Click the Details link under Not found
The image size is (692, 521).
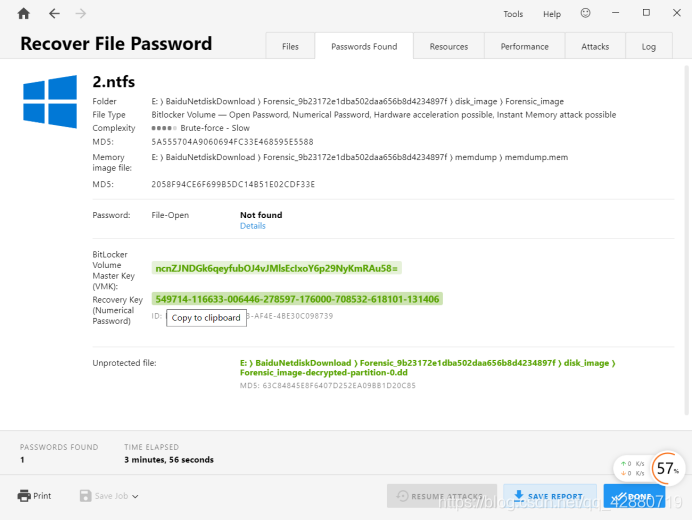click(252, 226)
